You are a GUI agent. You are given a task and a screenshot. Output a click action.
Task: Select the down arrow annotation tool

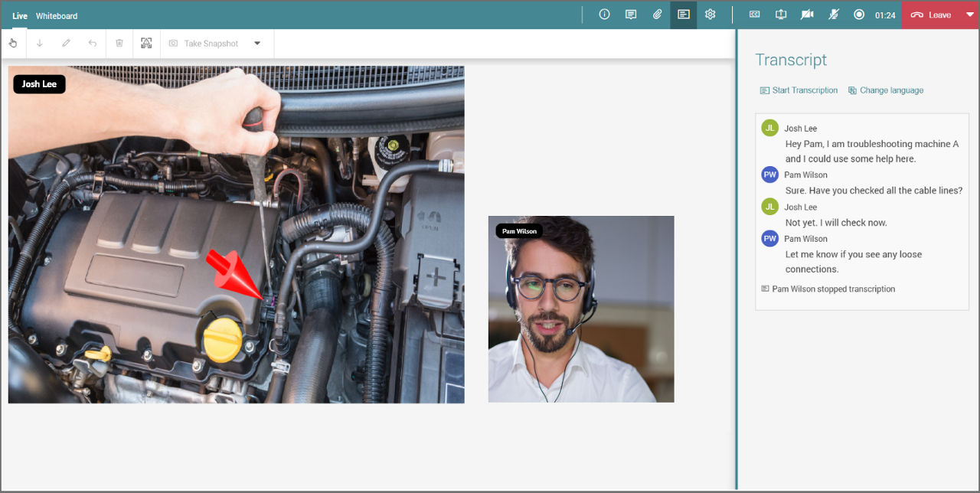40,44
